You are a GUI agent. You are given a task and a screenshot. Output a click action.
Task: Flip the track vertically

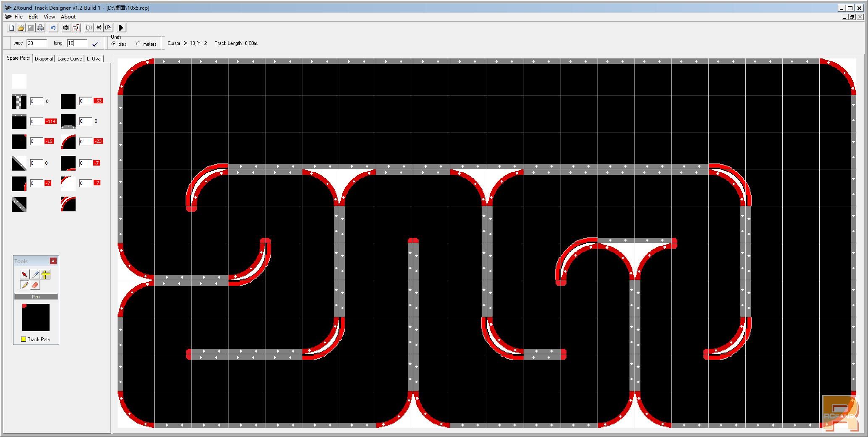click(x=99, y=28)
